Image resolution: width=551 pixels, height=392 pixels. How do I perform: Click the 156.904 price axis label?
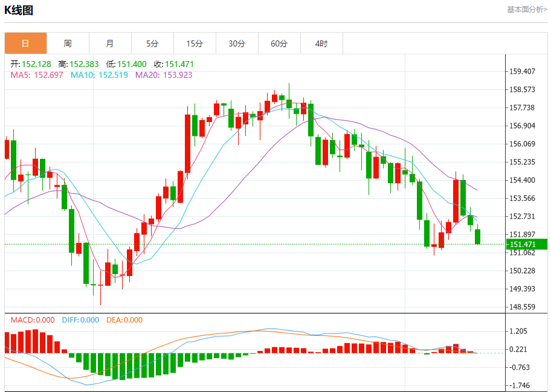522,126
